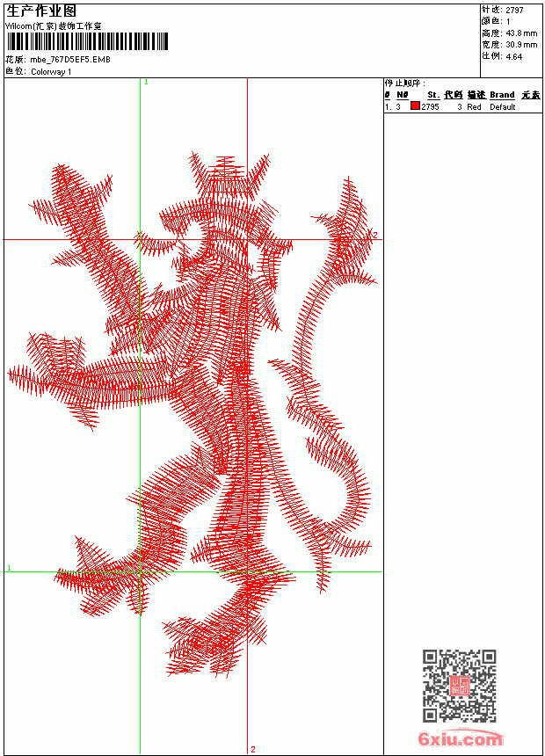Screen dimensions: 545x756
Task: Click the green marker 1 at left edge
Action: [x=9, y=568]
